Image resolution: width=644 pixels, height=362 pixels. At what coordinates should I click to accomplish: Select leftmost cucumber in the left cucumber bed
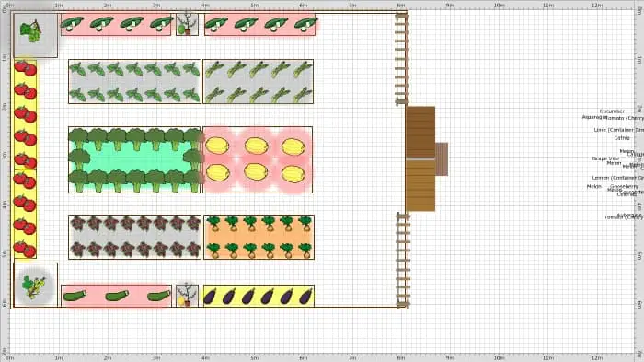coord(72,23)
